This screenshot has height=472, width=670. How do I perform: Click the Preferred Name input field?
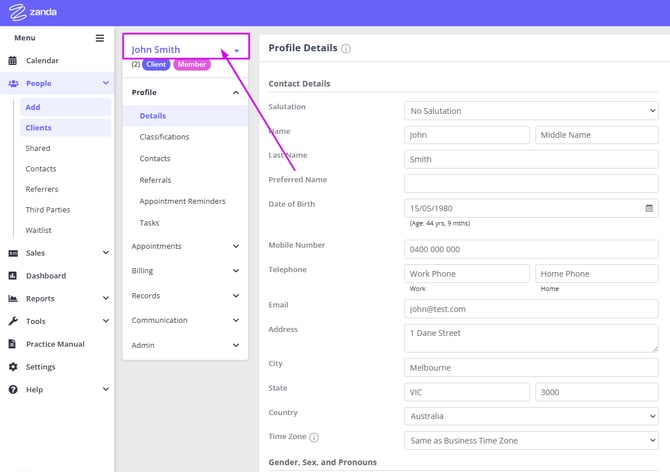coord(531,184)
